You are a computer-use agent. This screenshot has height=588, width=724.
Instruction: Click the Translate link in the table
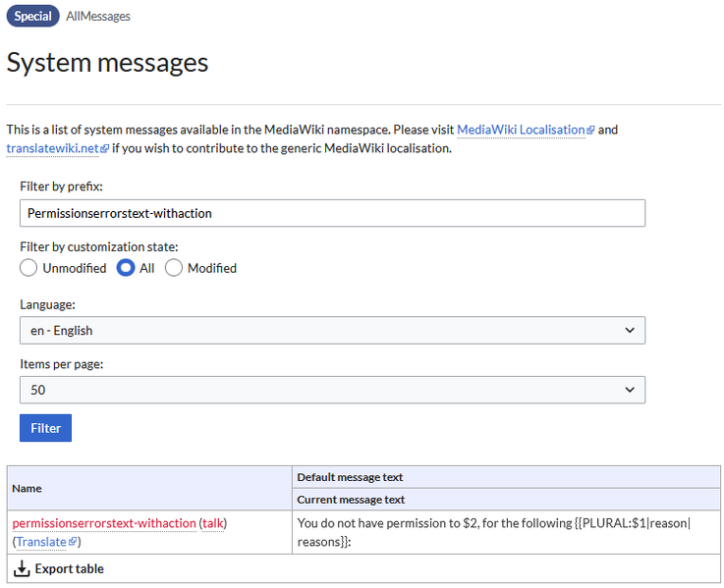tap(40, 542)
